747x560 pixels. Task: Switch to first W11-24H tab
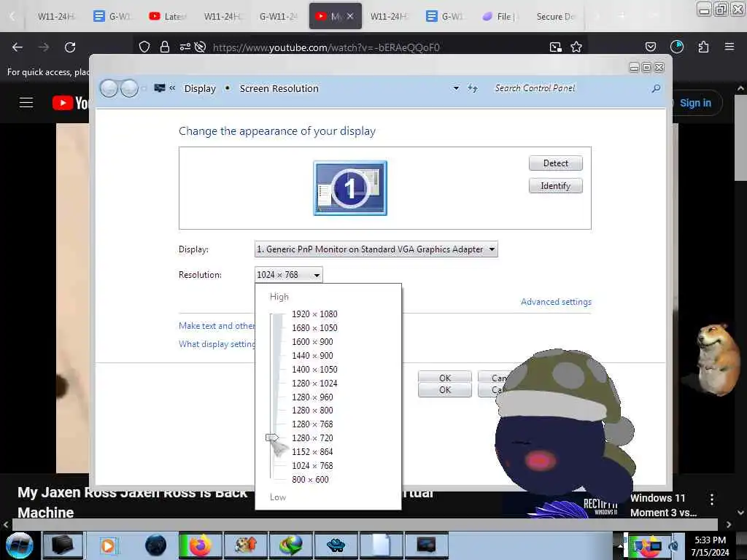click(x=56, y=16)
